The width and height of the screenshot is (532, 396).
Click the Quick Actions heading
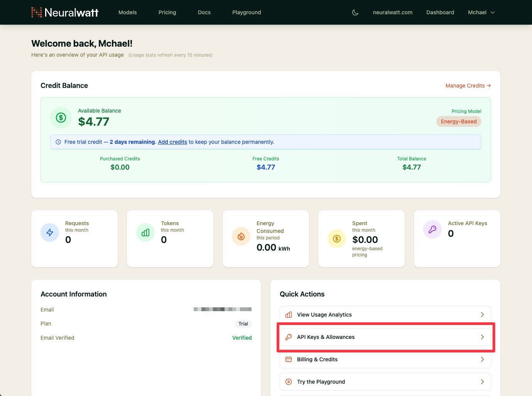point(302,294)
